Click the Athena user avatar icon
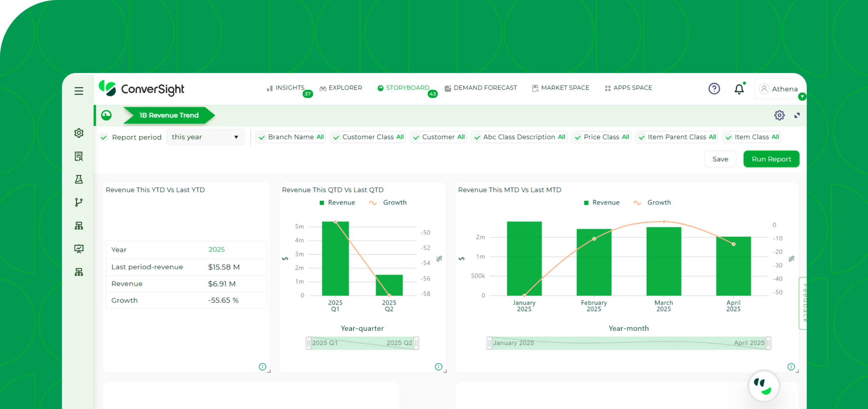 coord(764,89)
